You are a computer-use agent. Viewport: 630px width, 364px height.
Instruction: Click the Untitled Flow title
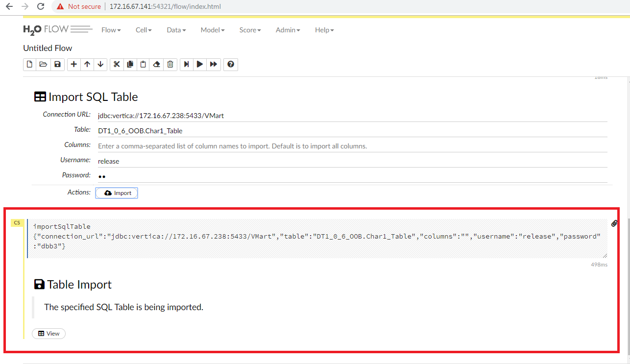[48, 48]
